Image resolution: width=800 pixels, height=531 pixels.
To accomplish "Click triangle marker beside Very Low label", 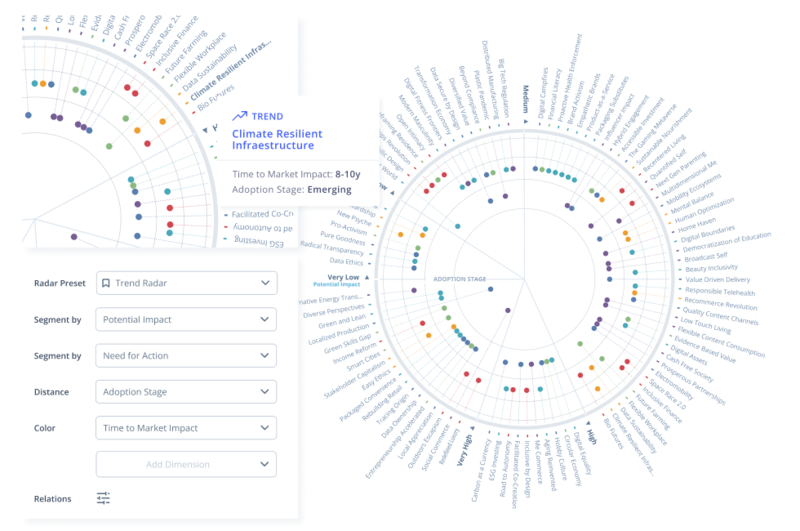I will click(367, 277).
